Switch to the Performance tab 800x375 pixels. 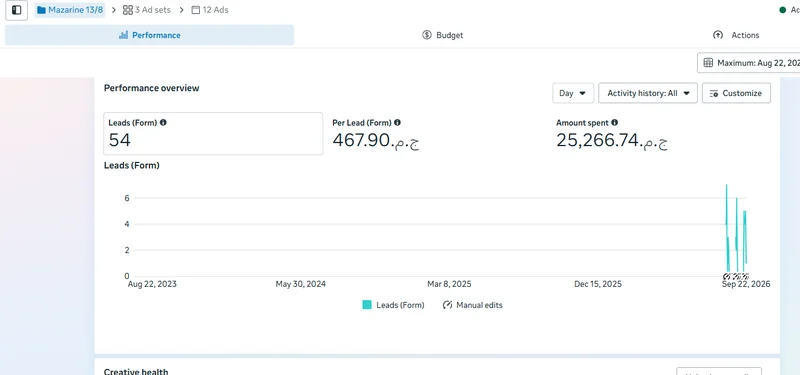click(x=149, y=35)
